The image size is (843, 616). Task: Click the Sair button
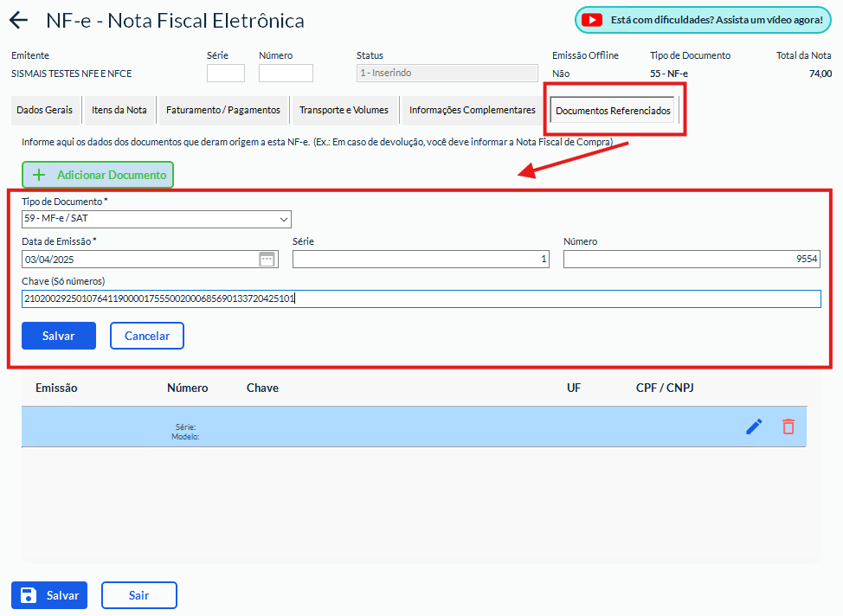click(139, 595)
